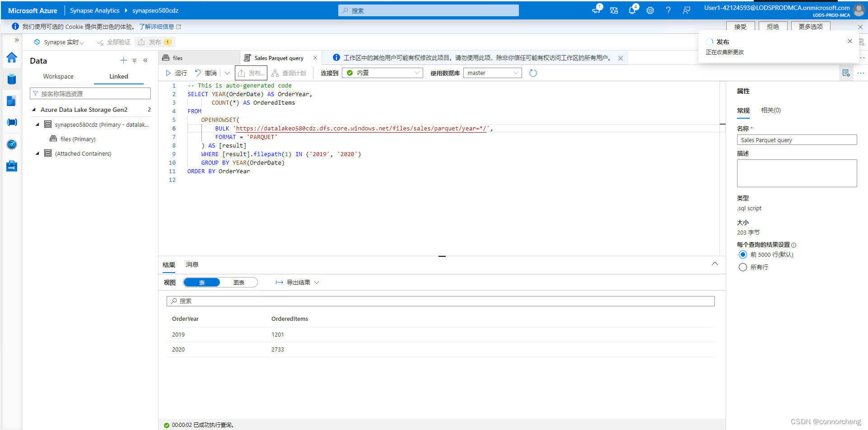Close the publishing notification popup
Viewport: 868px width, 430px height.
point(850,41)
